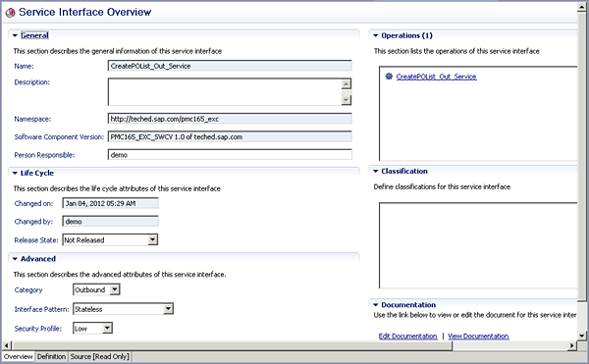Switch to the Source [Read Only] tab

(x=99, y=356)
